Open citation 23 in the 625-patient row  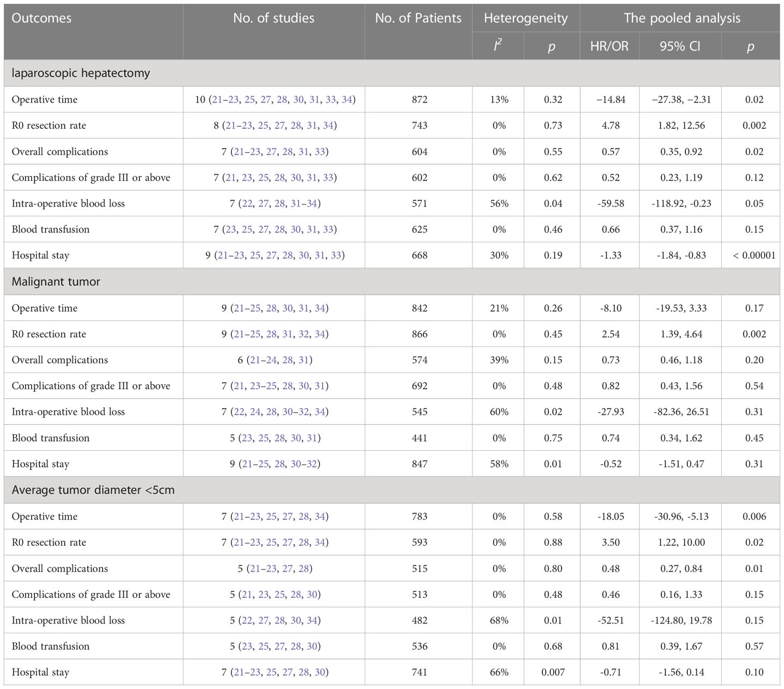point(231,230)
